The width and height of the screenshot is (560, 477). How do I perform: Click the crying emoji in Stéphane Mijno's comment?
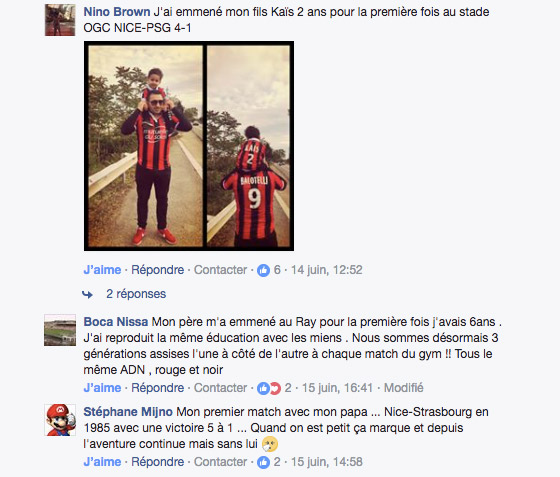pos(270,444)
